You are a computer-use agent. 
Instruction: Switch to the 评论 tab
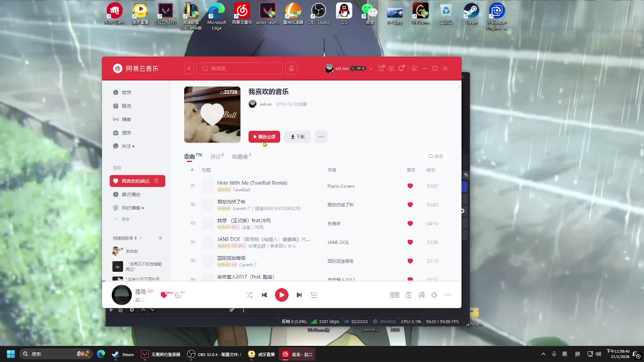[x=216, y=157]
